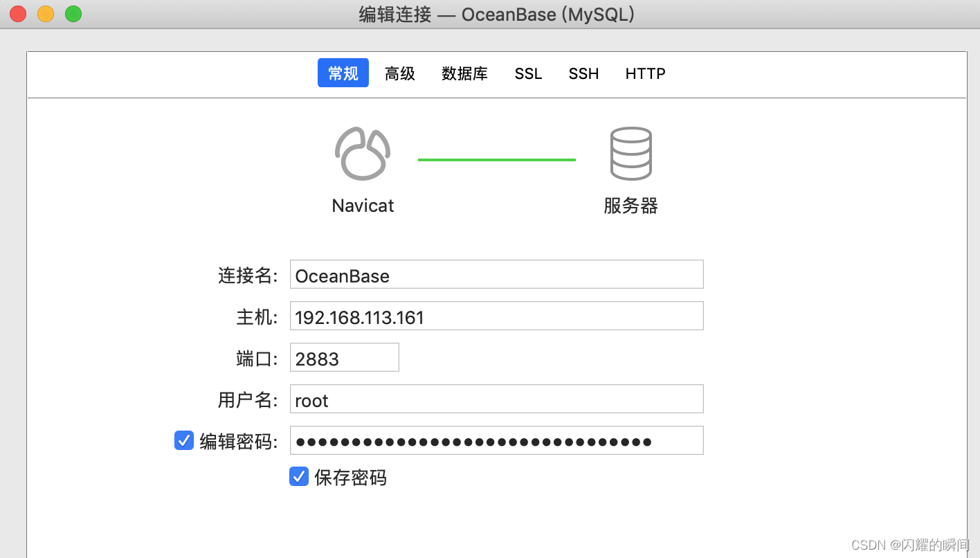Select the 用户名 field containing root

pyautogui.click(x=497, y=399)
